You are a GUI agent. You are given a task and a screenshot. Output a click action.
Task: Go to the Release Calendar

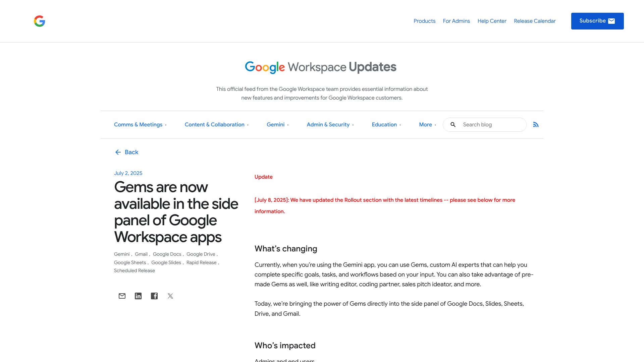535,21
